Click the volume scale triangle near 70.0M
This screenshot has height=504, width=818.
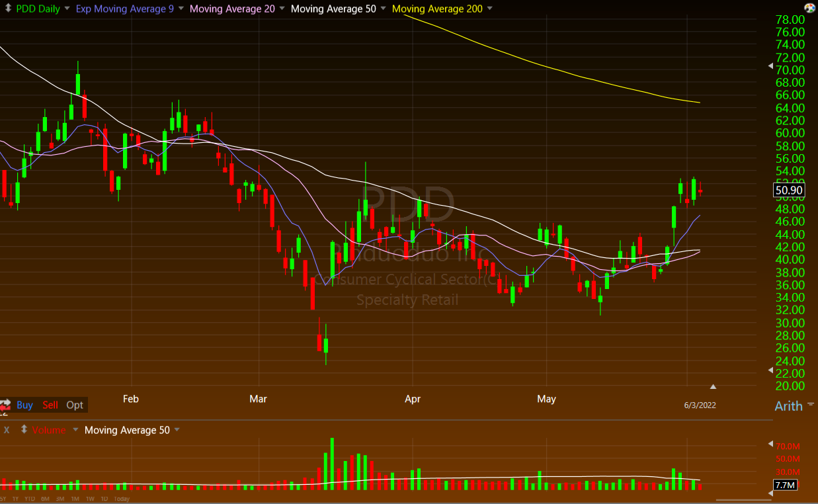click(770, 444)
